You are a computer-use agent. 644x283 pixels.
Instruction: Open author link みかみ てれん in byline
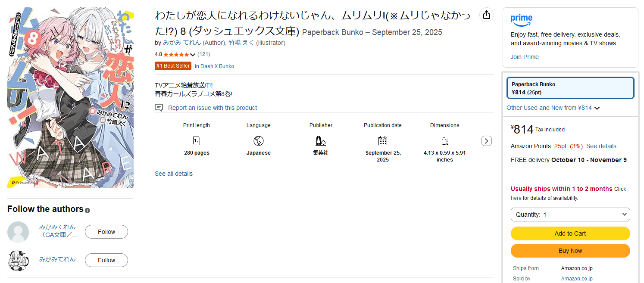(x=182, y=43)
